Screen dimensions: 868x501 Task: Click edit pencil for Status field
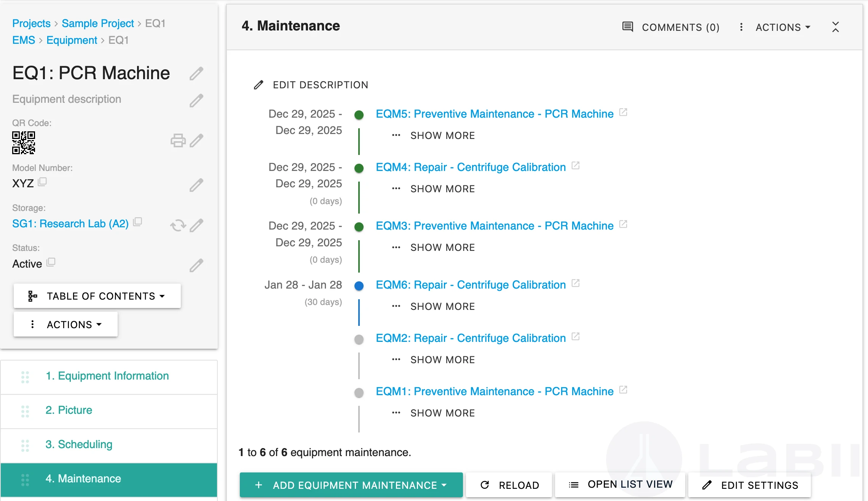coord(196,265)
